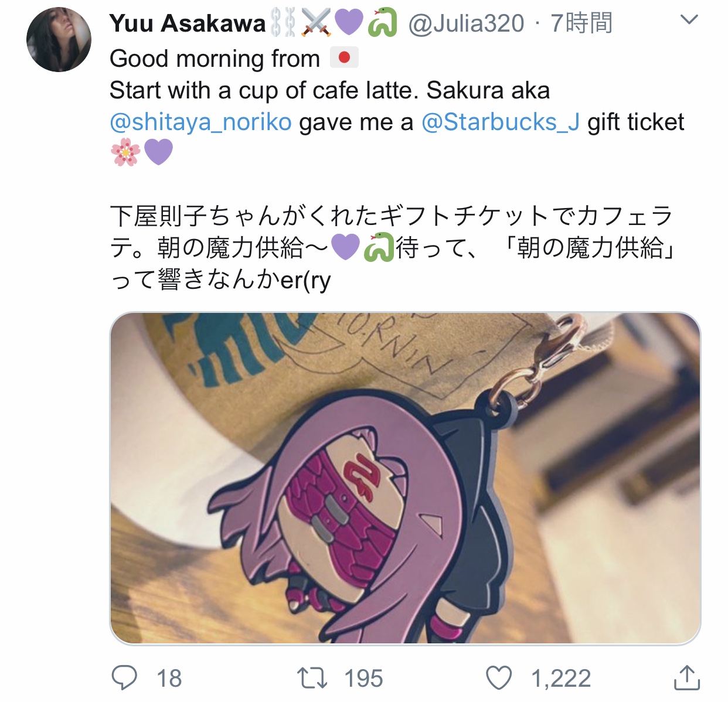Click the reply speech bubble icon
Viewport: 728px width, 702px height.
click(124, 678)
